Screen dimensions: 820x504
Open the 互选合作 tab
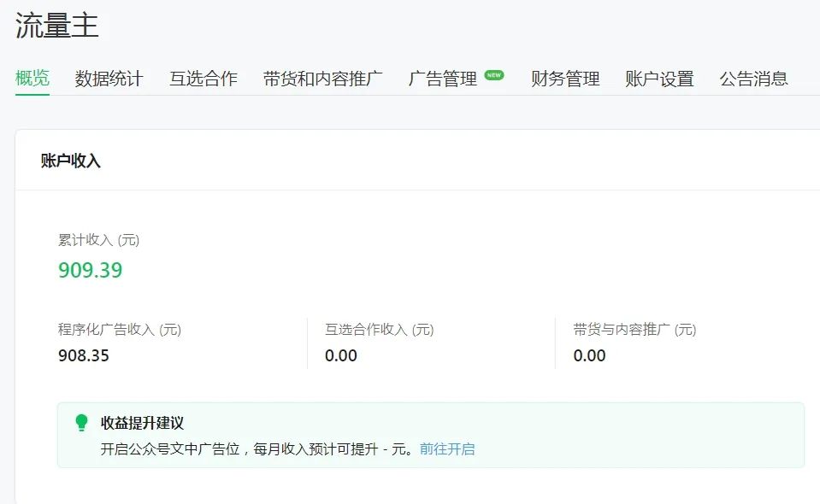pos(204,79)
